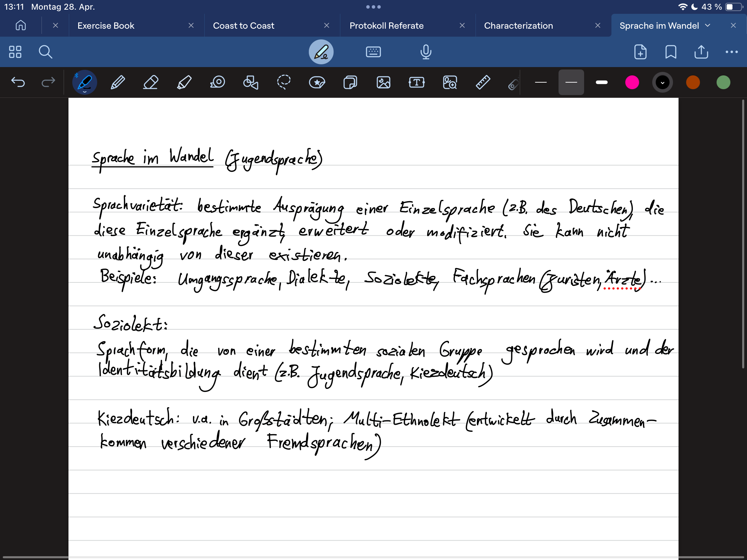Switch to keyboard typing mode
The image size is (747, 560).
[373, 52]
